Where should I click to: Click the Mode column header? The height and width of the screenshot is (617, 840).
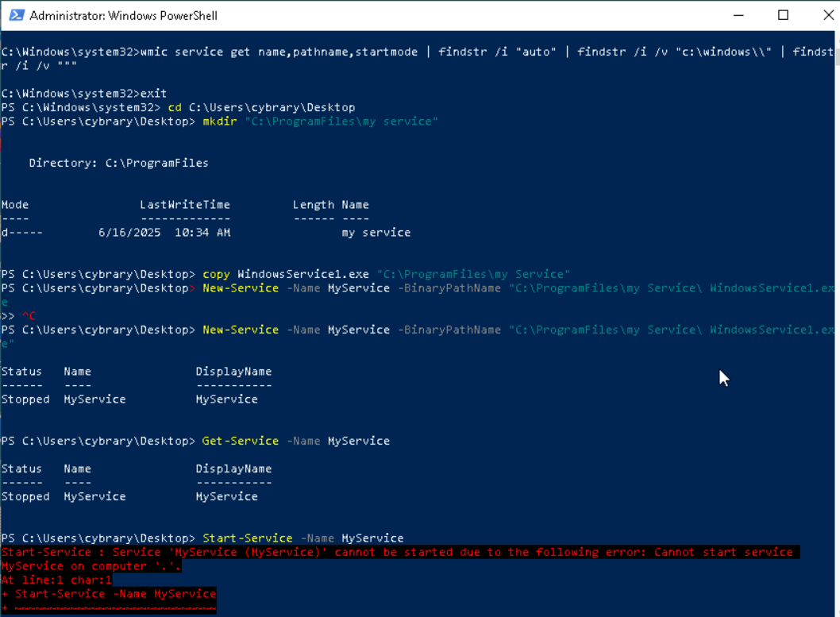[15, 205]
